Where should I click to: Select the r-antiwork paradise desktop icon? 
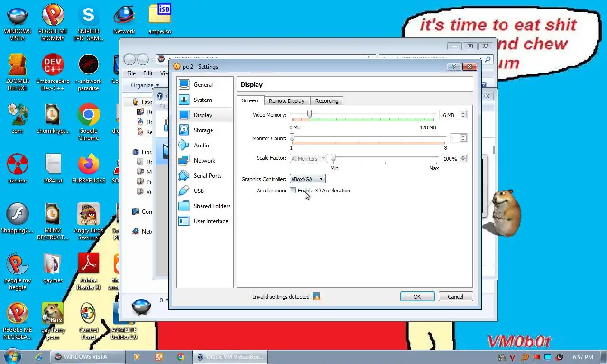coord(88,72)
